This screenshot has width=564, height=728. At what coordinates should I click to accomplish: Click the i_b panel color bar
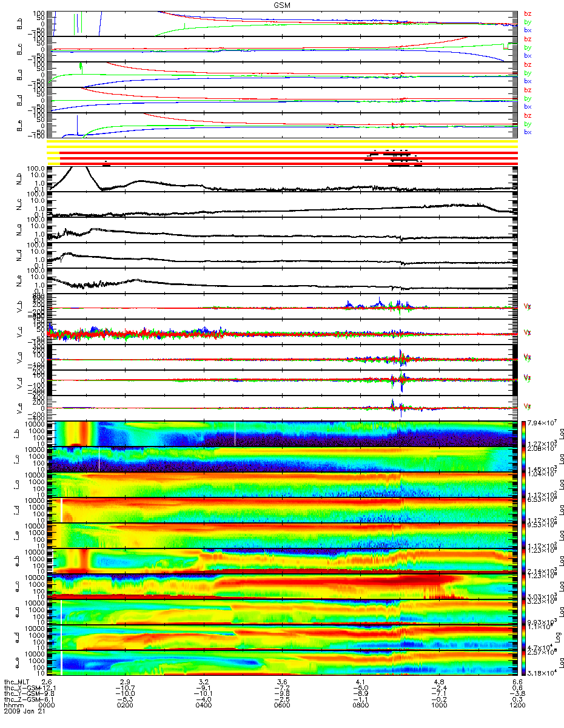click(x=524, y=433)
